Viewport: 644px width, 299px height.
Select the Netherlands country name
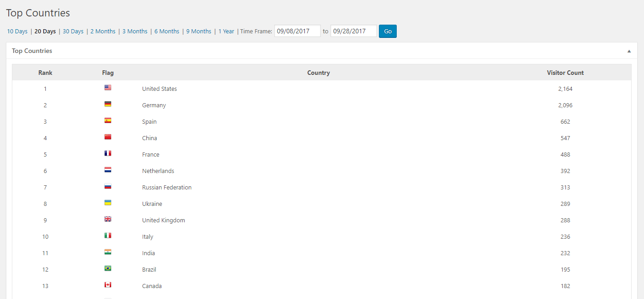pyautogui.click(x=158, y=171)
